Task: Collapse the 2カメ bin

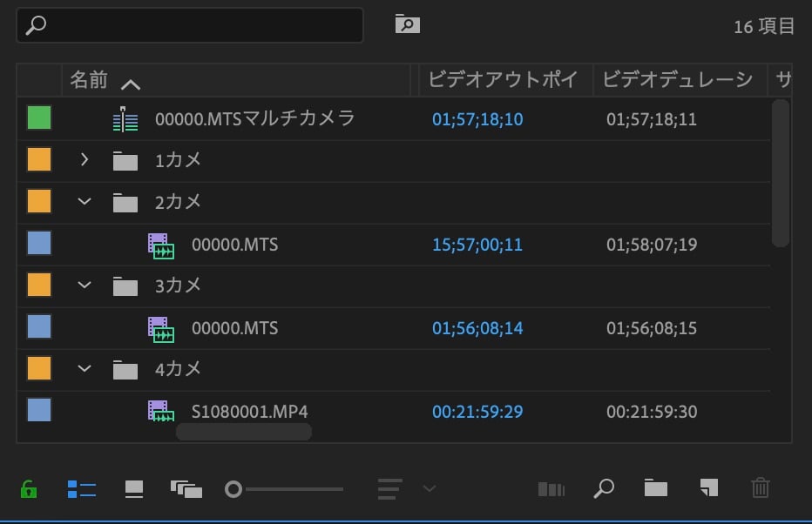Action: [x=85, y=202]
